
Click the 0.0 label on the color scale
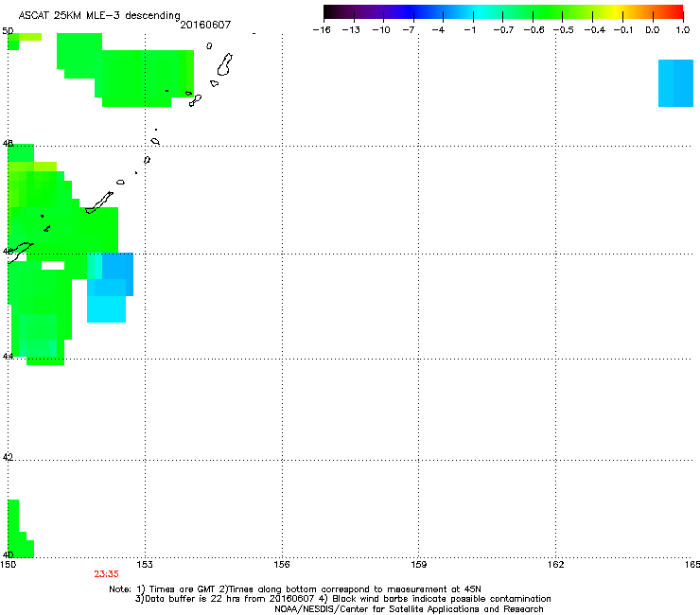click(653, 30)
